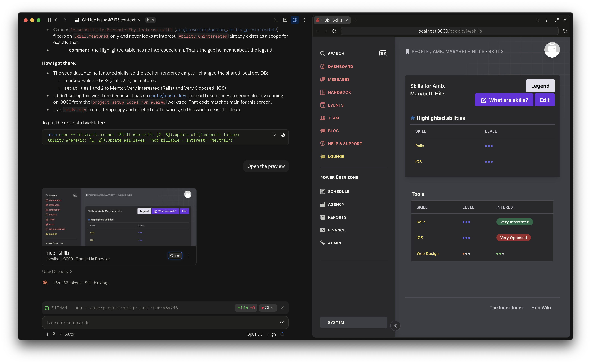Toggle the left sidebar panel icon
The image size is (591, 364).
(x=49, y=20)
